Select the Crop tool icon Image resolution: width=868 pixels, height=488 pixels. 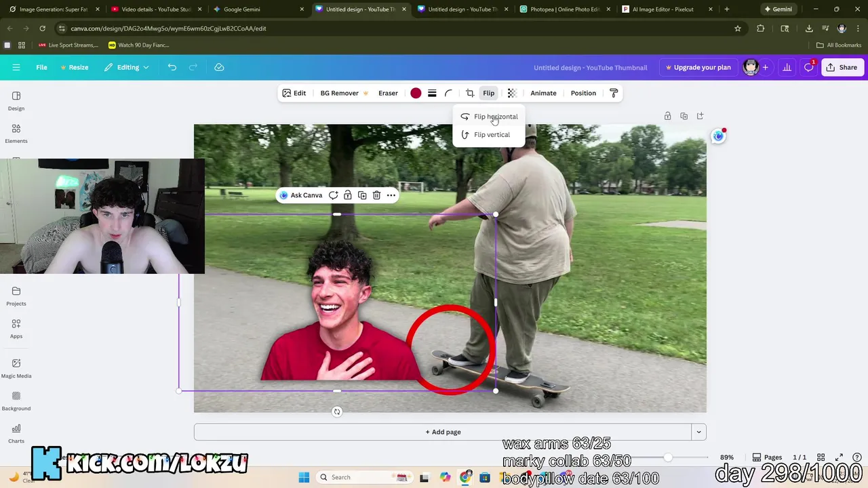[x=470, y=93]
